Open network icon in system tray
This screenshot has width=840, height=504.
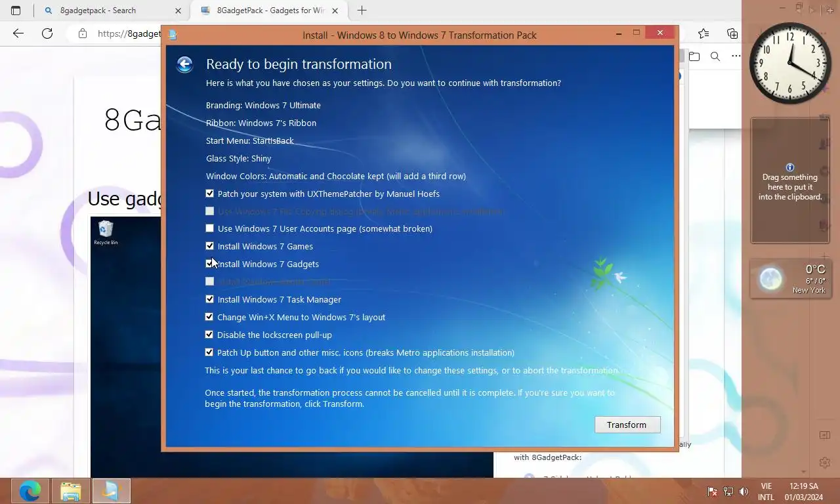(728, 491)
